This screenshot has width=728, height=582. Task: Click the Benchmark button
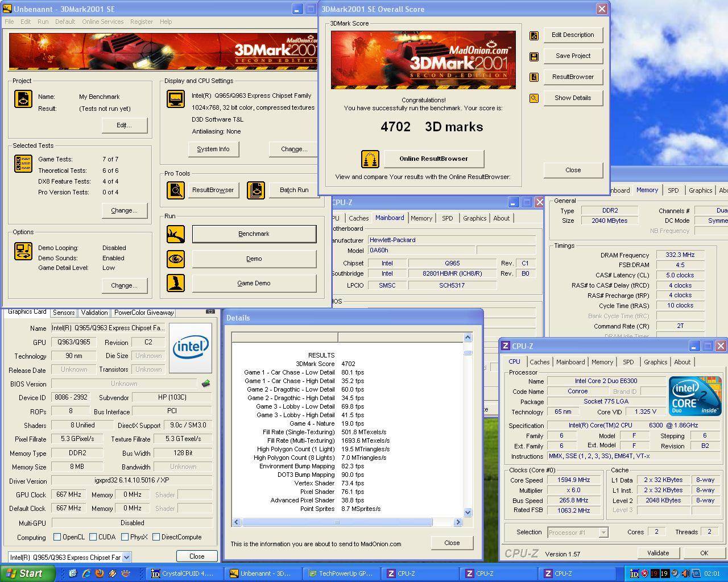click(254, 234)
